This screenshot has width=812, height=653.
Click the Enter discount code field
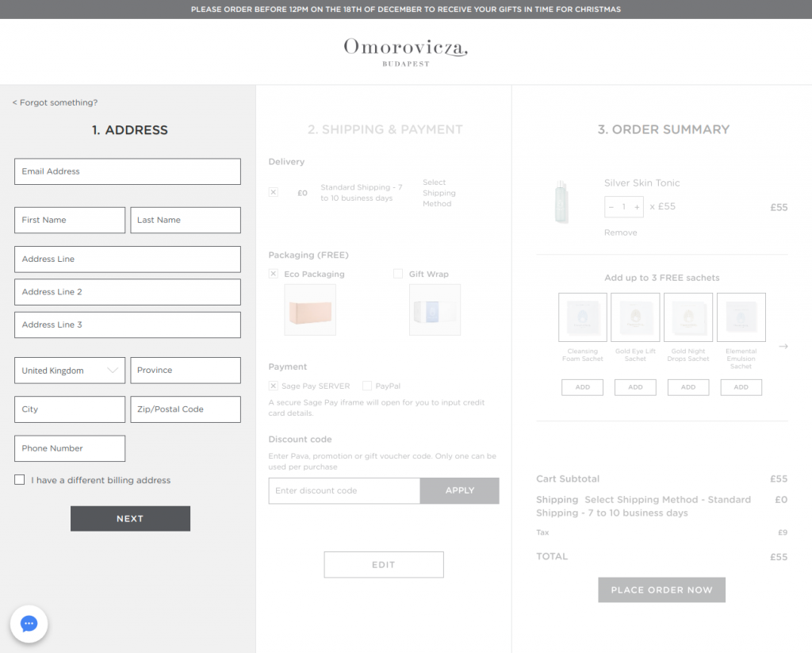coord(344,491)
